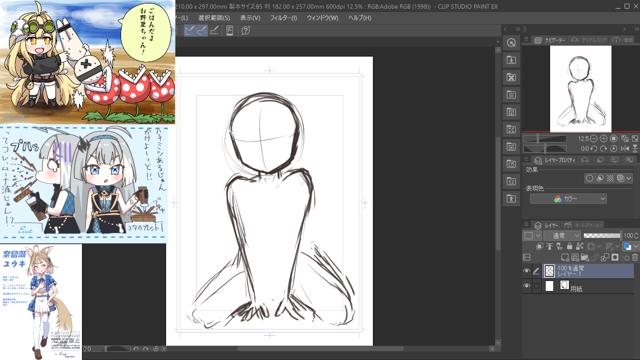Toggle set as reference layer icon
The image size is (640, 360).
click(549, 247)
